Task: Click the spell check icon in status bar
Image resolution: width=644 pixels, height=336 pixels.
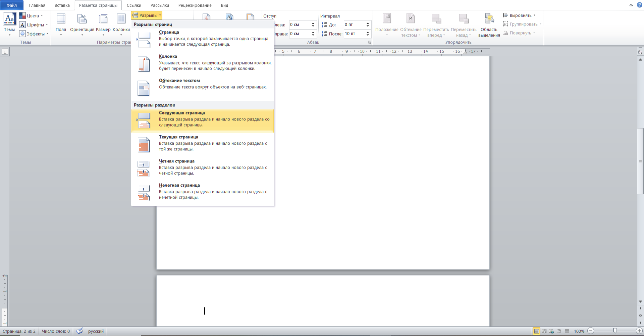Action: pyautogui.click(x=79, y=331)
